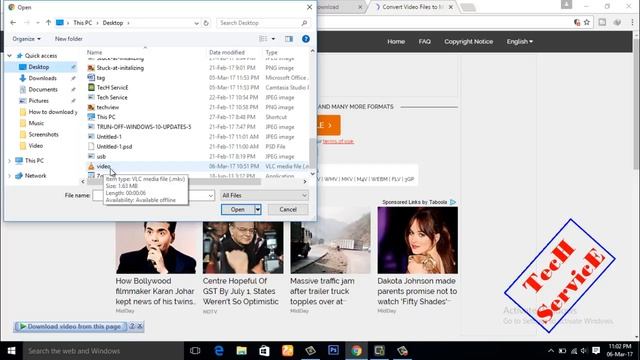The height and width of the screenshot is (360, 640).
Task: Open the Dakota Johnson sponsored thumbnail
Action: pyautogui.click(x=418, y=240)
